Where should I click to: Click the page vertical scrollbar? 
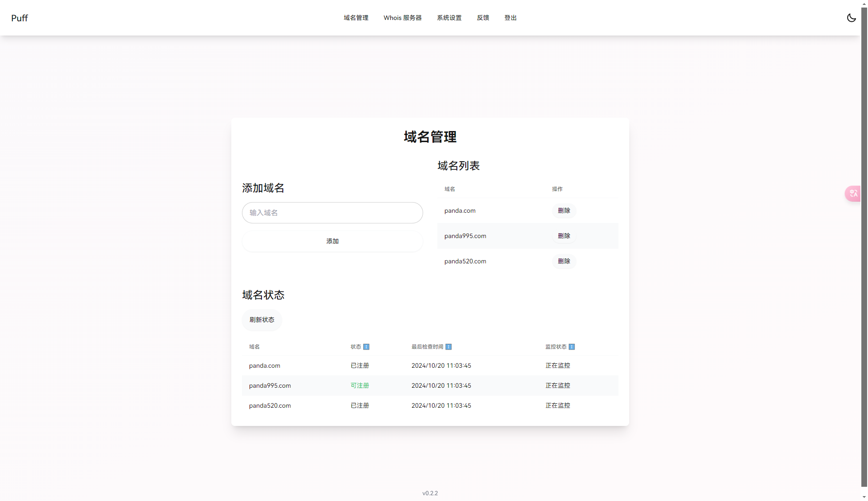tap(864, 247)
